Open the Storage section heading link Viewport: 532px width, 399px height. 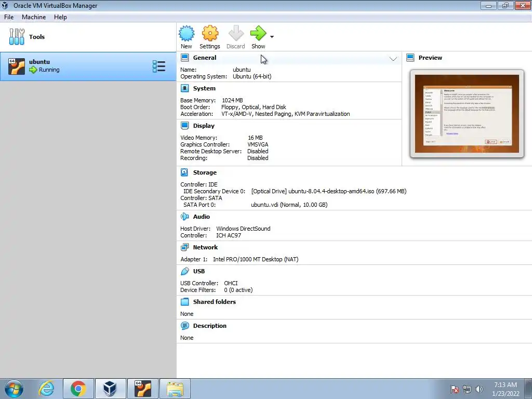[205, 172]
